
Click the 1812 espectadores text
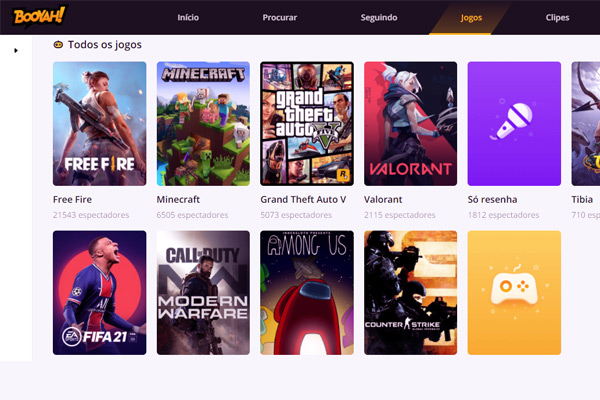point(504,215)
